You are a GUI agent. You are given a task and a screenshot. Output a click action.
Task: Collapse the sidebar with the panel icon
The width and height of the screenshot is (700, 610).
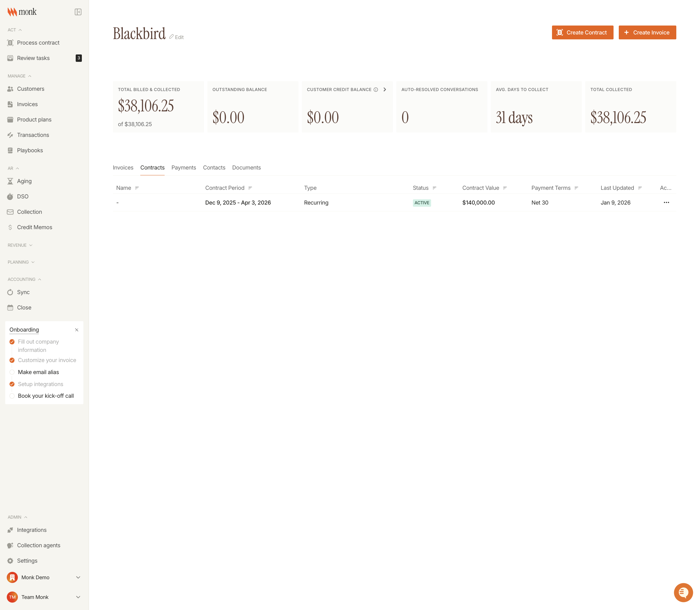78,12
